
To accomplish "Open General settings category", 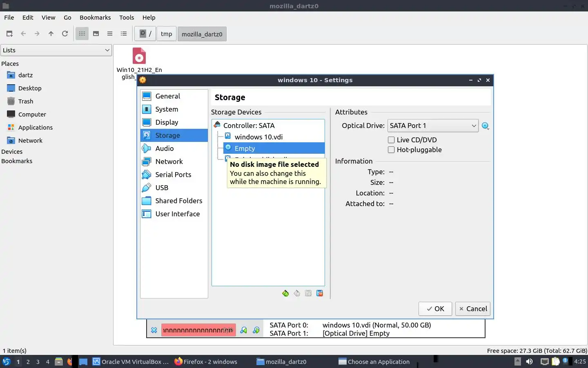I will coord(174,96).
